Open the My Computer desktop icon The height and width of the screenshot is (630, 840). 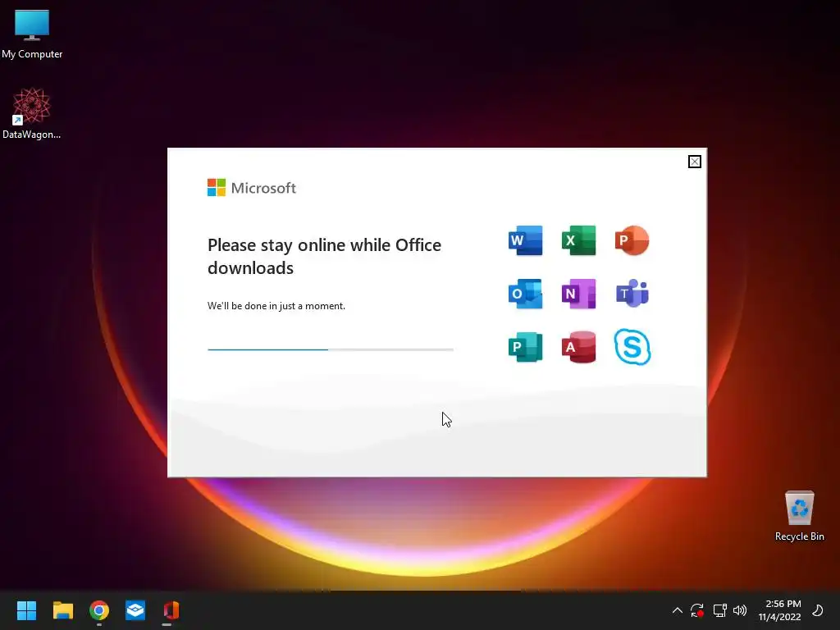[32, 34]
